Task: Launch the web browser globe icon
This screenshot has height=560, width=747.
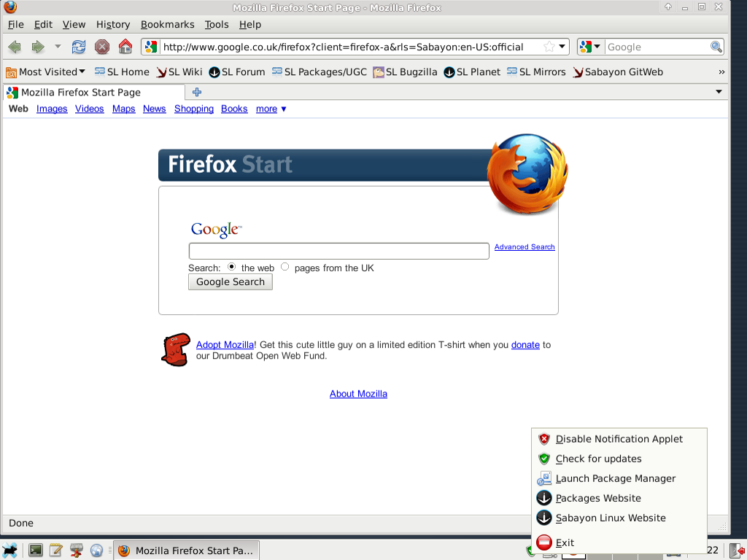Action: coord(97,551)
